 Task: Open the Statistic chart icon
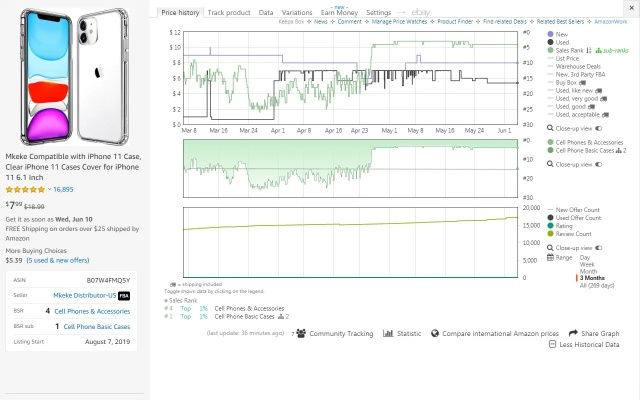[x=389, y=333]
